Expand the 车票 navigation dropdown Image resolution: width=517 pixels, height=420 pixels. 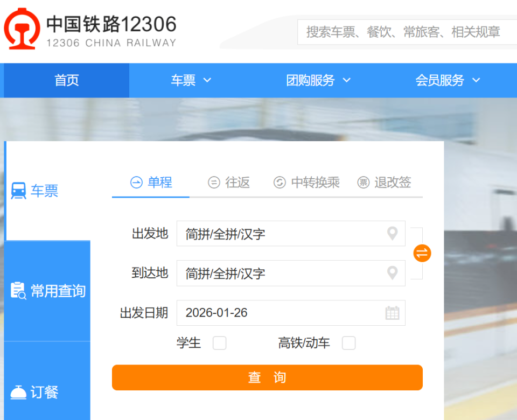coord(191,80)
